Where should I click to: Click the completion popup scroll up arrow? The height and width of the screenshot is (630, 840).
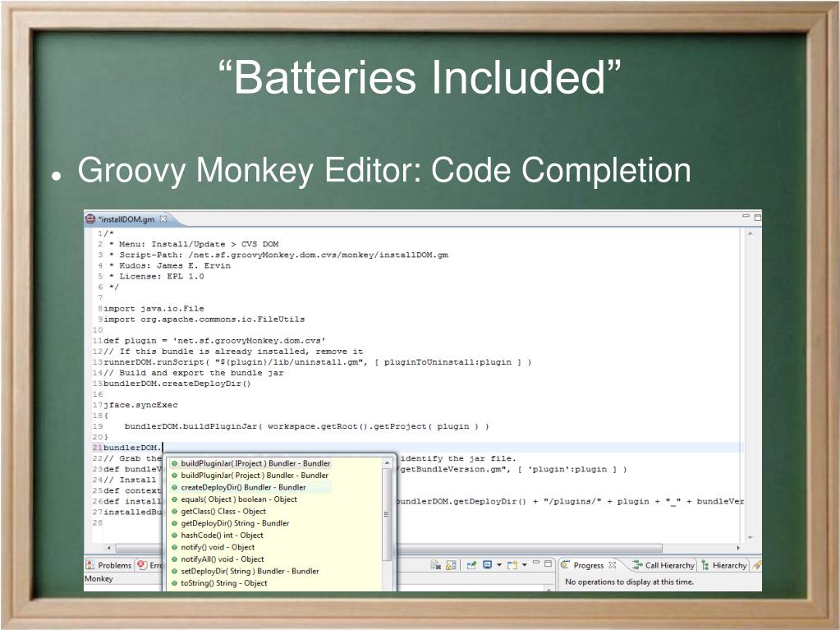(x=387, y=463)
